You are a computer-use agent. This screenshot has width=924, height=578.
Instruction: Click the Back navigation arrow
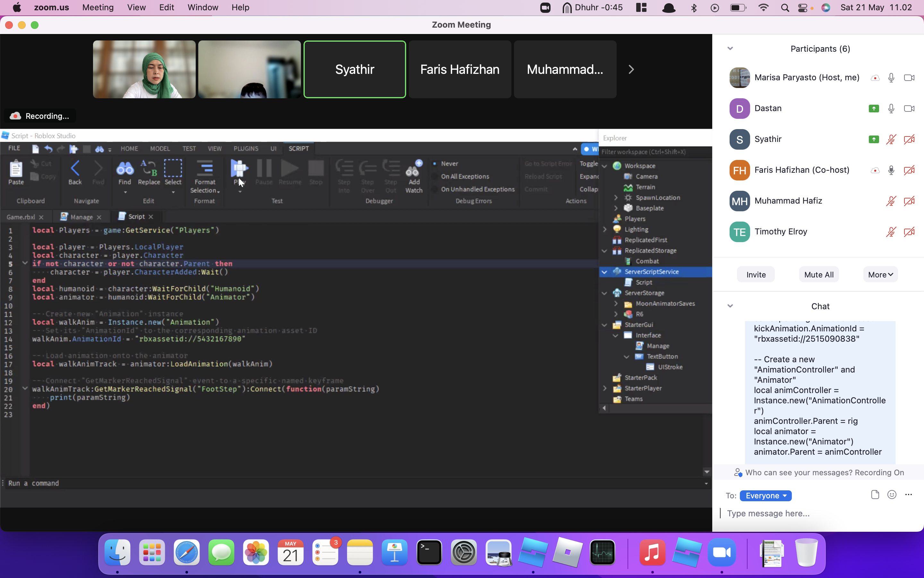(75, 168)
